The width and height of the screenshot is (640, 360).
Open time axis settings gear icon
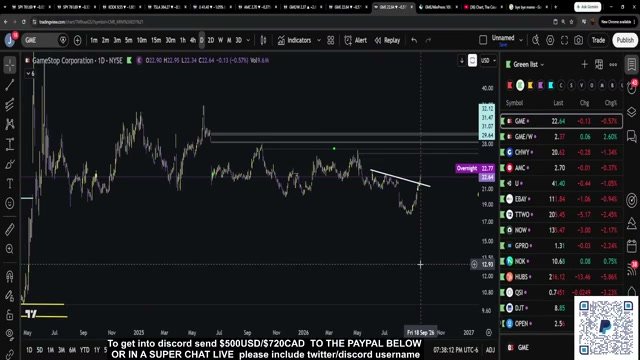(x=489, y=332)
